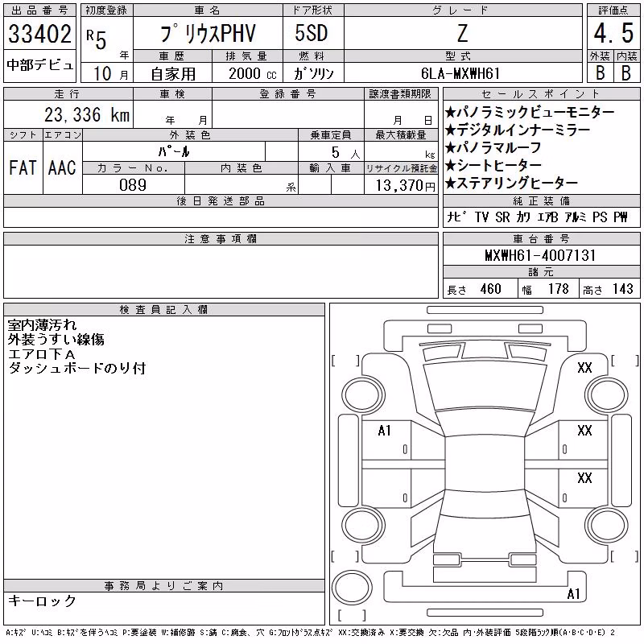Click sales point パノラマルーフ
644x644 pixels.
(493, 147)
